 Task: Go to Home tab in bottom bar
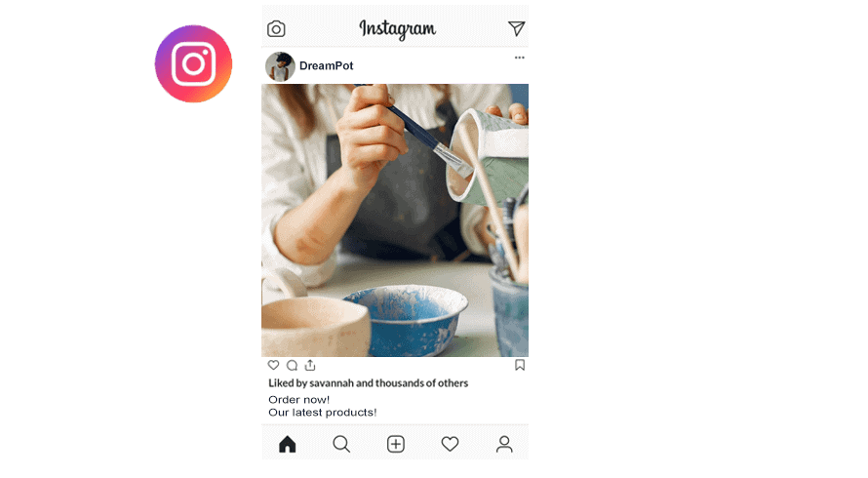pyautogui.click(x=288, y=444)
